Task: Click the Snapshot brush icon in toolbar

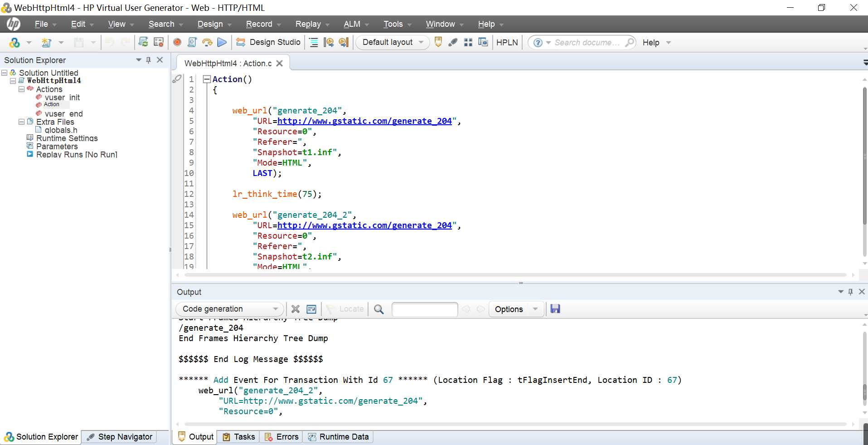Action: [x=453, y=42]
